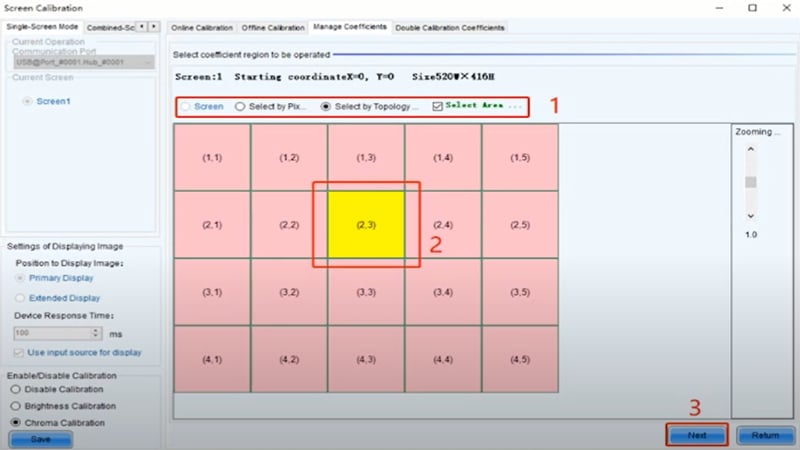Switch to the Online Calibration tab

[x=202, y=28]
